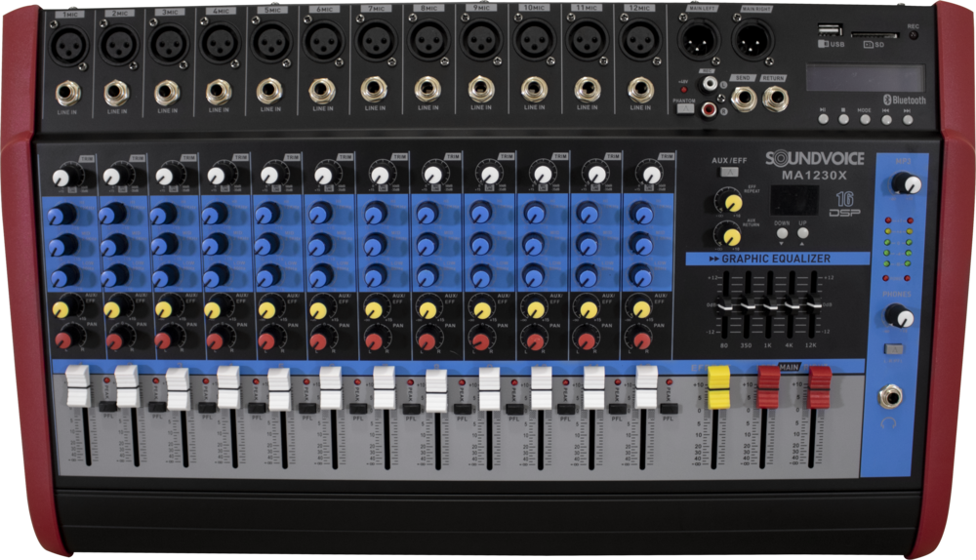Screen dimensions: 976x560
Task: Click the channel 8 LINE IN jack
Action: tap(427, 89)
